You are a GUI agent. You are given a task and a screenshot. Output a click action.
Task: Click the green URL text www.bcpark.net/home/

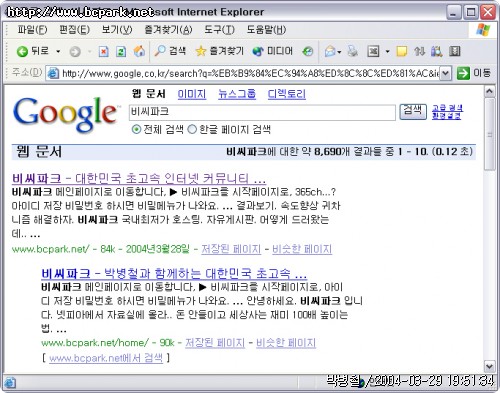click(x=95, y=343)
